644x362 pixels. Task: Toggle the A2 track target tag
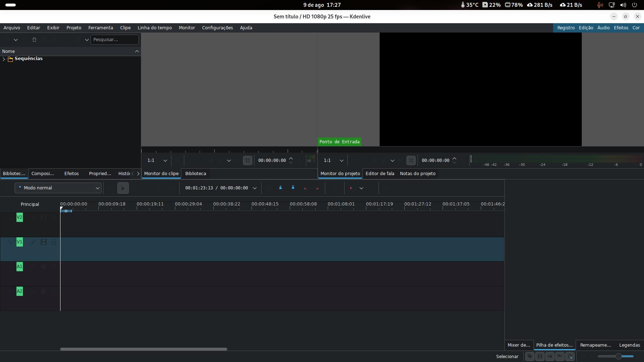point(20,291)
